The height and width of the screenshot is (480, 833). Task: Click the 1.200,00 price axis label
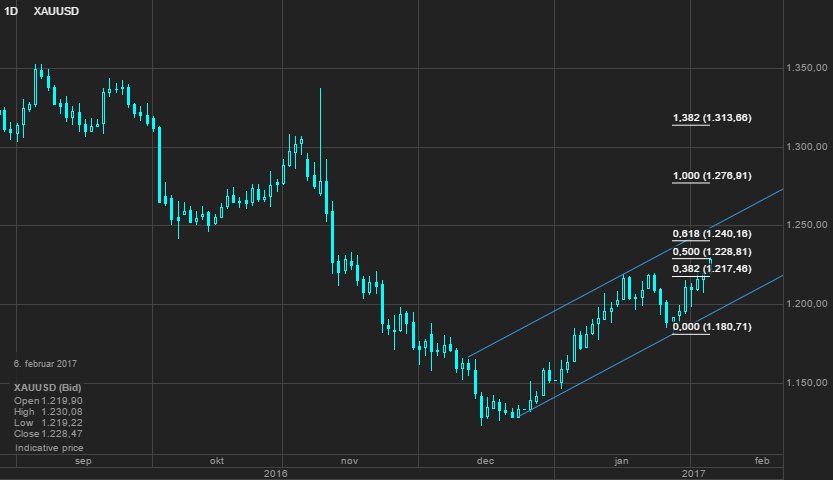click(x=806, y=304)
